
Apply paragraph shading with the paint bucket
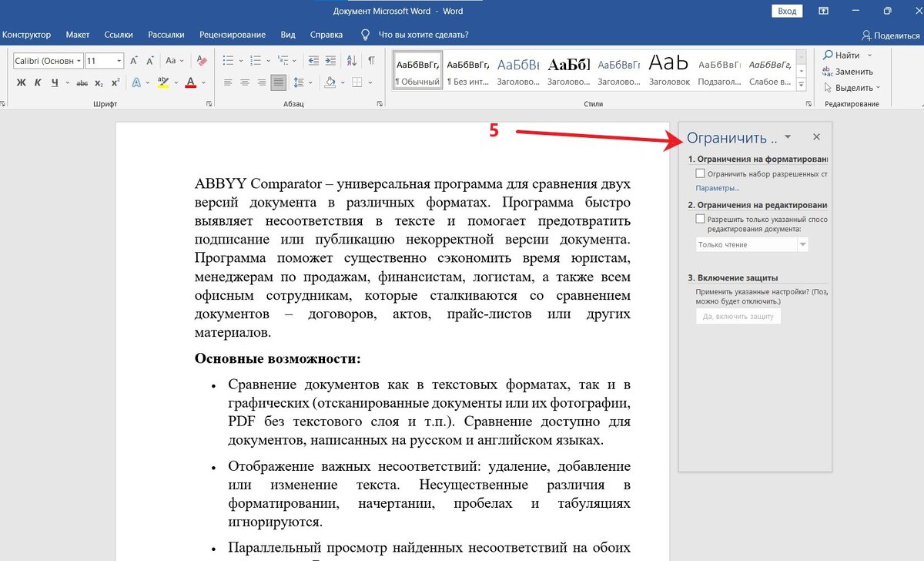330,82
